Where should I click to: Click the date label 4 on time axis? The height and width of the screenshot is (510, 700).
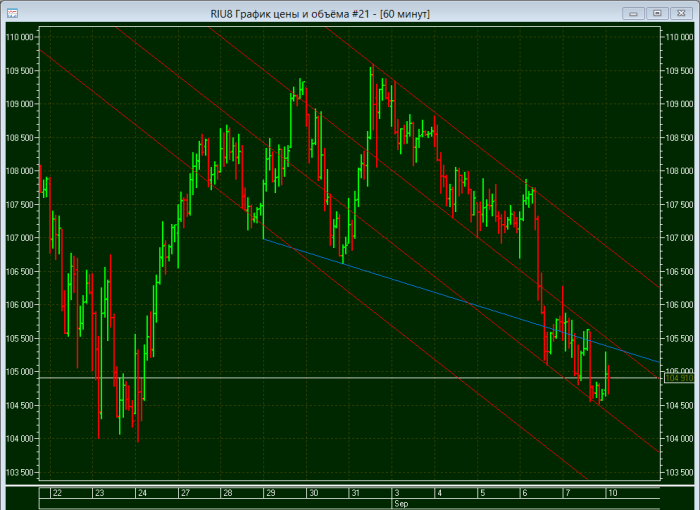pyautogui.click(x=440, y=493)
